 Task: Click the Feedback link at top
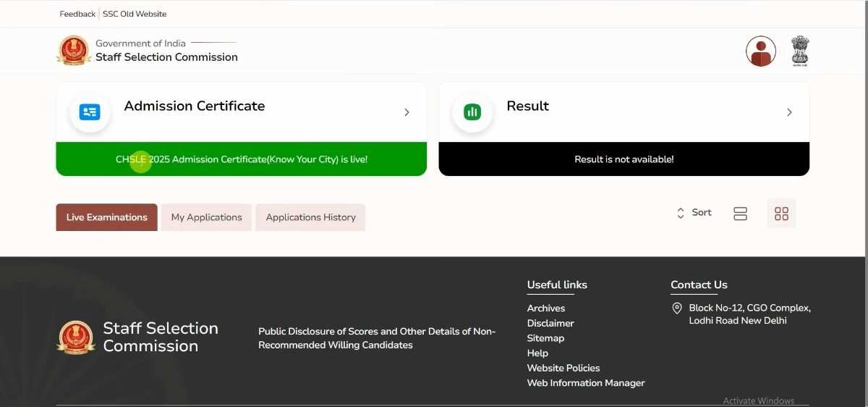pos(77,14)
